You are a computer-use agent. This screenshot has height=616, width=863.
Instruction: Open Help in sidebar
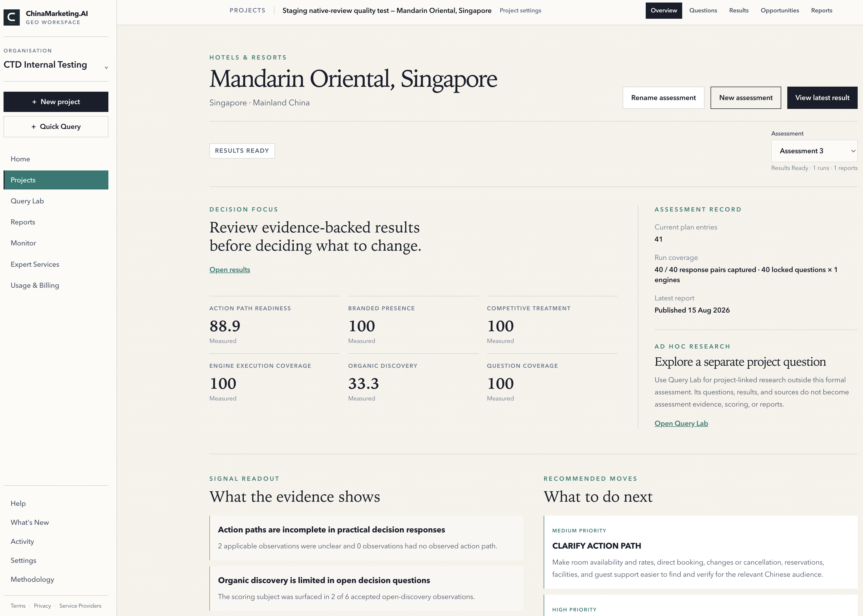pos(56,503)
